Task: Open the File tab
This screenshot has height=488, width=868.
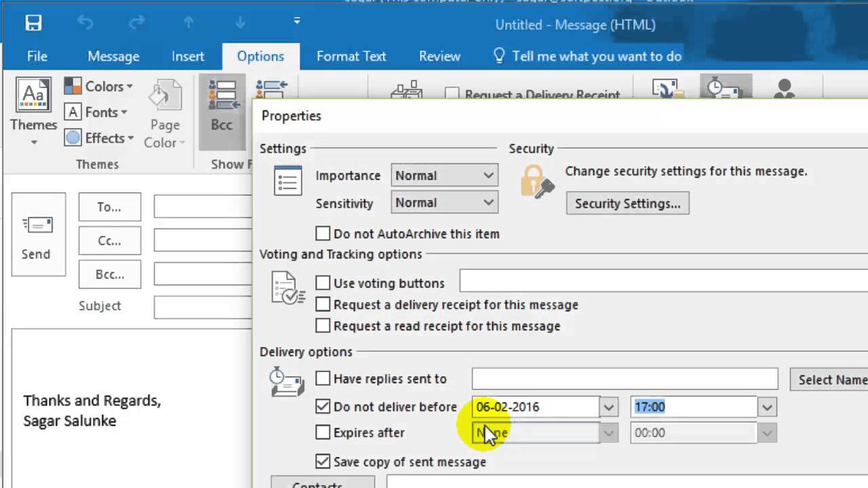Action: (x=37, y=56)
